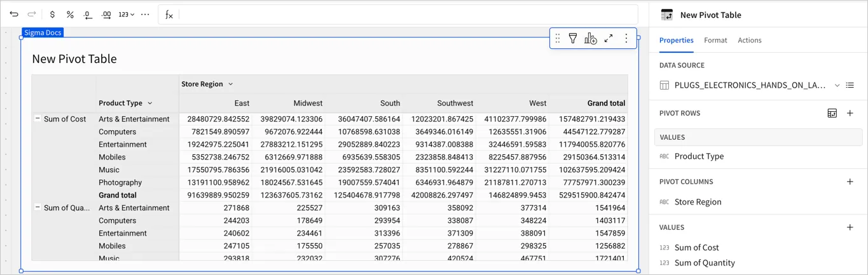Click the South column header
This screenshot has height=275, width=868.
coord(390,103)
